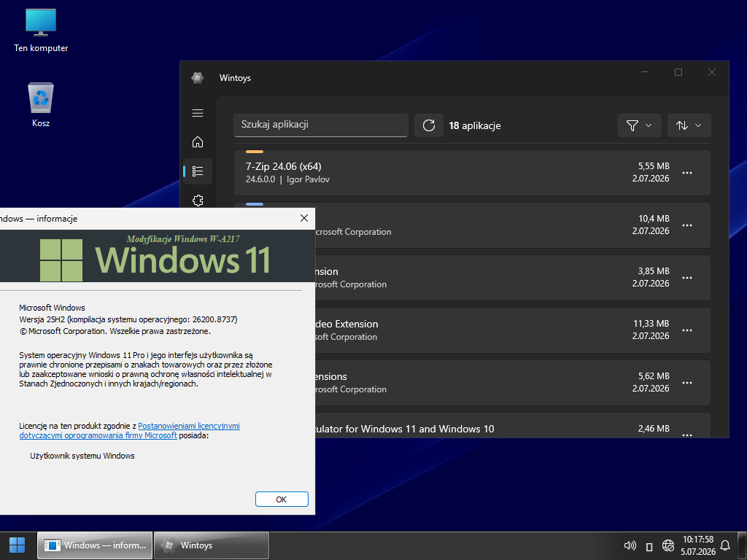Select the Apps list icon in Wintoys sidebar
This screenshot has height=560, width=747.
point(198,171)
